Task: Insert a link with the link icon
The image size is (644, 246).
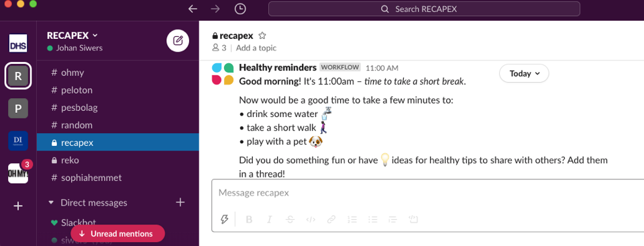Action: coord(331,219)
